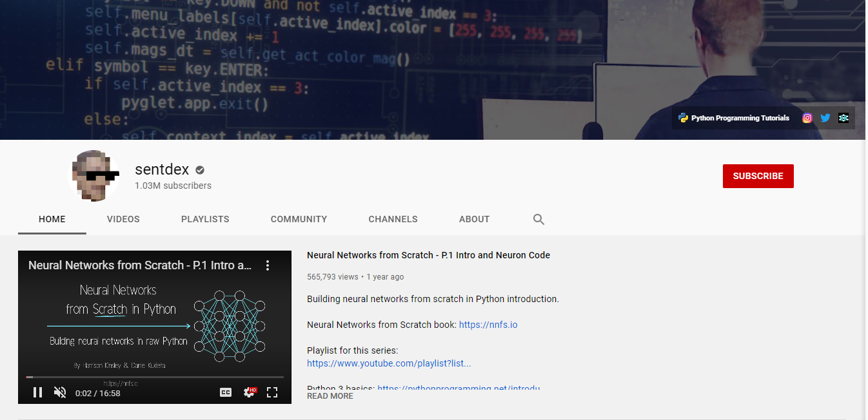Open the PLAYLISTS tab
The height and width of the screenshot is (420, 868).
tap(205, 219)
